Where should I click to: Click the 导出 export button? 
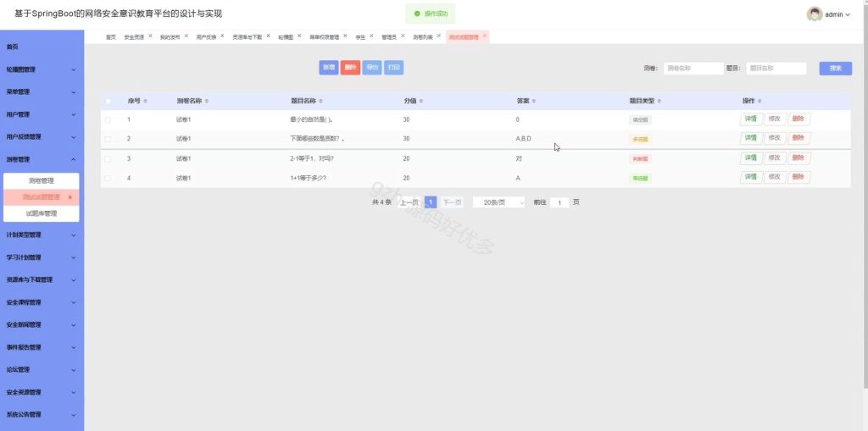tap(372, 68)
